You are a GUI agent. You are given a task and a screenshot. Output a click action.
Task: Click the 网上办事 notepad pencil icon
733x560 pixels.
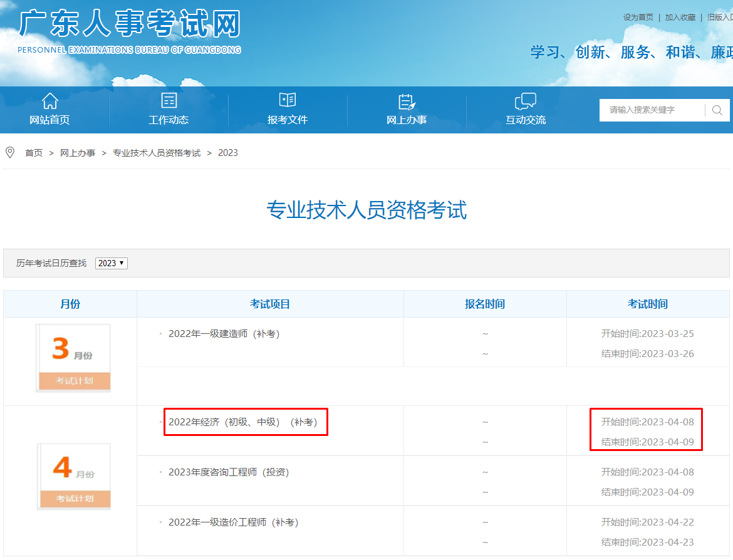(x=407, y=101)
